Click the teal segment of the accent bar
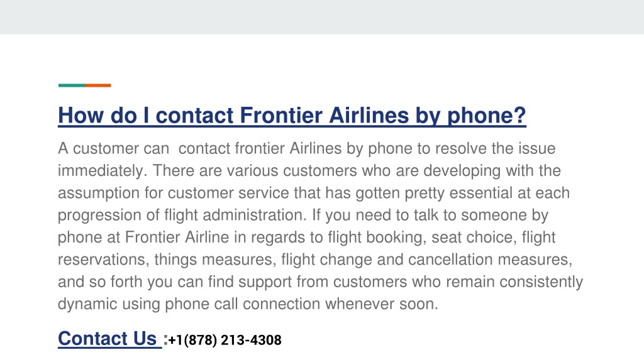644x362 pixels. 72,85
